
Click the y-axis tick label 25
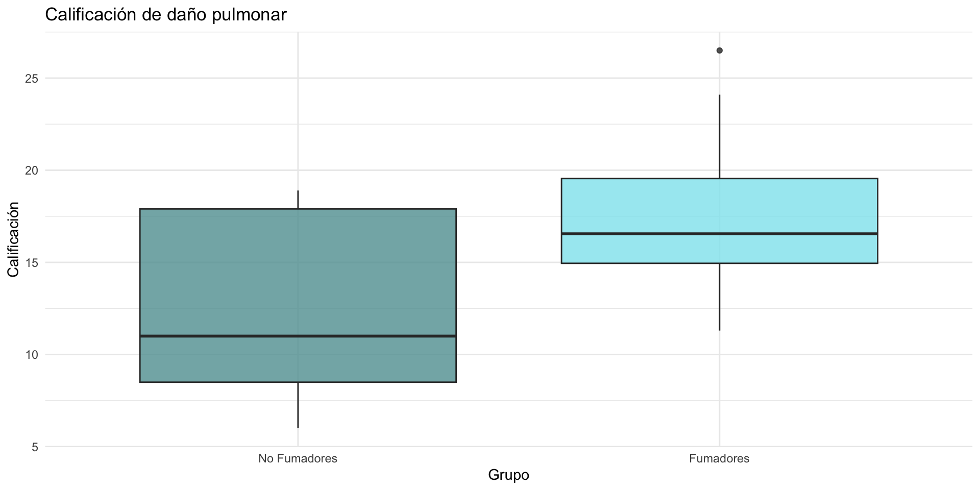[32, 79]
